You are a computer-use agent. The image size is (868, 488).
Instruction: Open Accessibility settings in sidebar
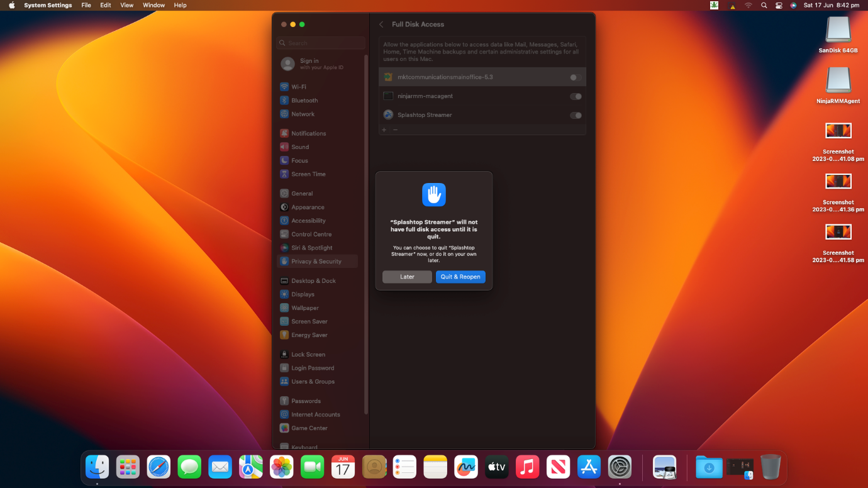point(318,221)
